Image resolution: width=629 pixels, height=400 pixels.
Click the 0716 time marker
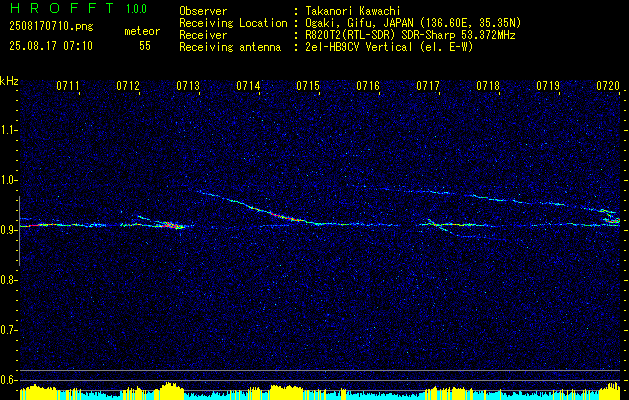(368, 86)
